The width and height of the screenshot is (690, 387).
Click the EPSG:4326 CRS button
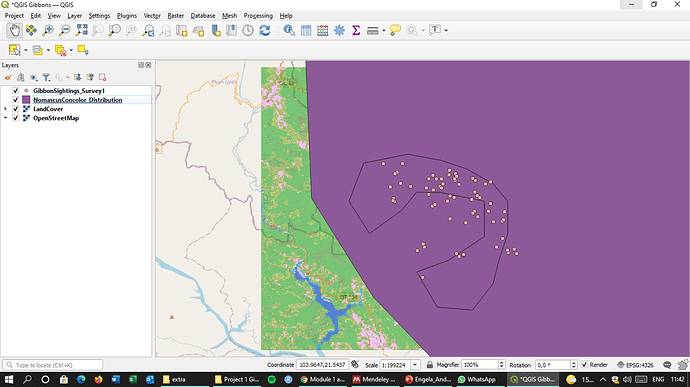(635, 365)
